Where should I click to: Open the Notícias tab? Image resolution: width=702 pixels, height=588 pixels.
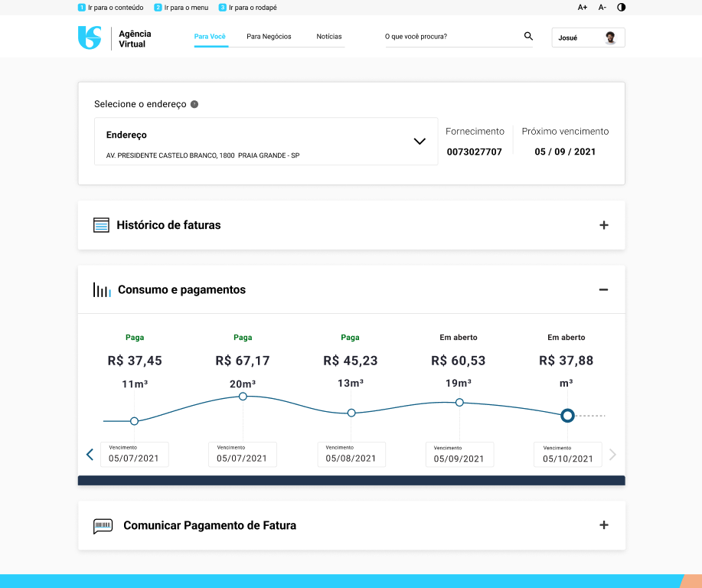[x=329, y=37]
